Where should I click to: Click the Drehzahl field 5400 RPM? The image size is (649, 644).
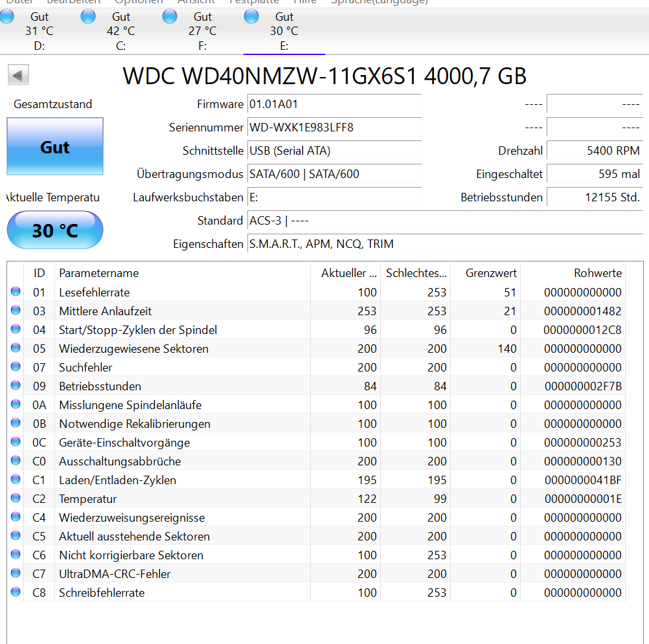(x=595, y=151)
